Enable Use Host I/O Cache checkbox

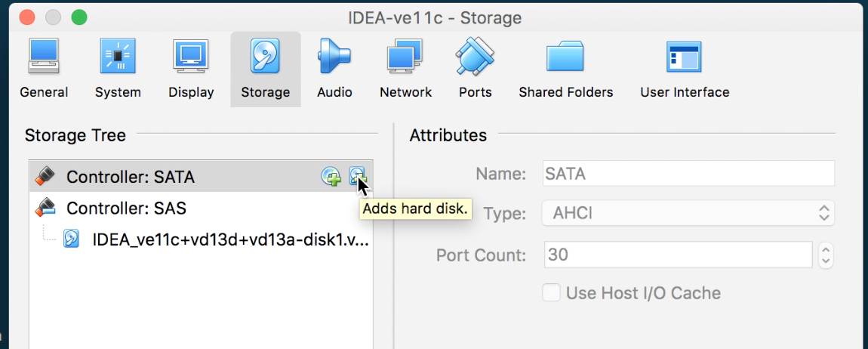coord(551,293)
